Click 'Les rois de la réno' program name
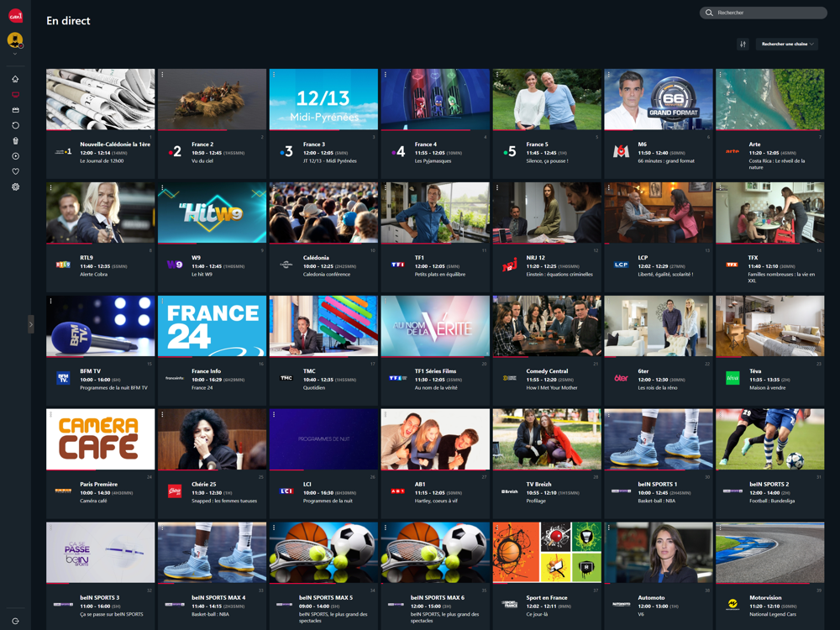 tap(658, 388)
